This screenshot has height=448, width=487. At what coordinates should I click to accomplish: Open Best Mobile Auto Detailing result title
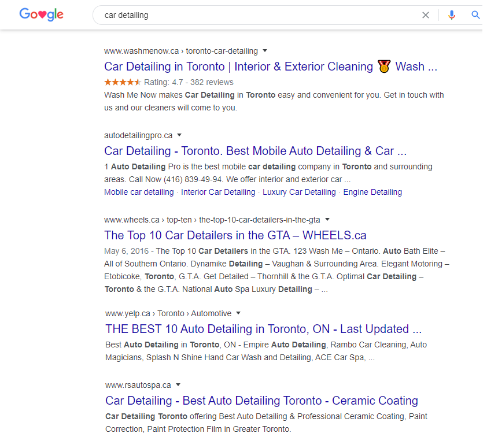point(255,151)
